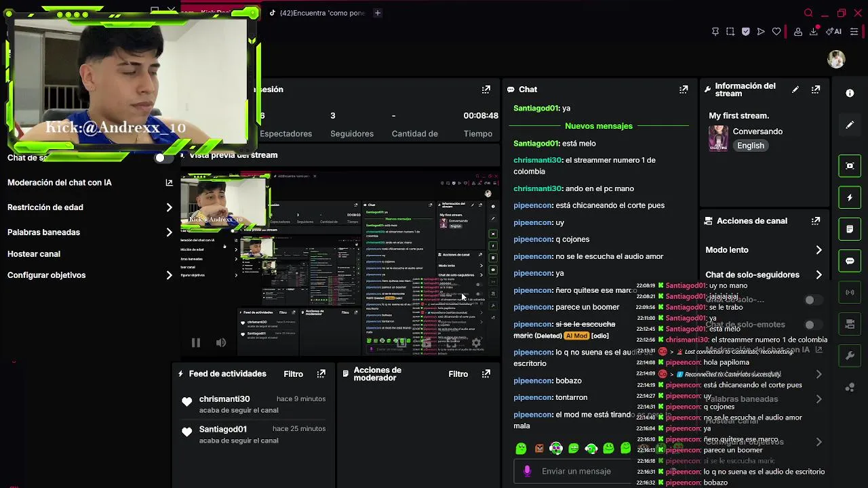The height and width of the screenshot is (488, 868).
Task: Expand Modo lento settings
Action: pos(818,250)
